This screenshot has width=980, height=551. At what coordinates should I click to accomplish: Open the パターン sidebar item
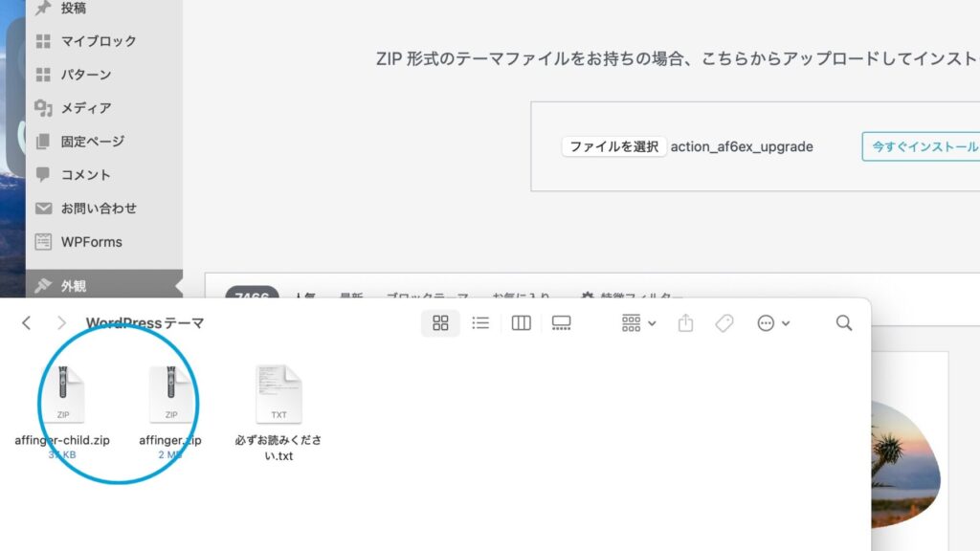pos(86,75)
